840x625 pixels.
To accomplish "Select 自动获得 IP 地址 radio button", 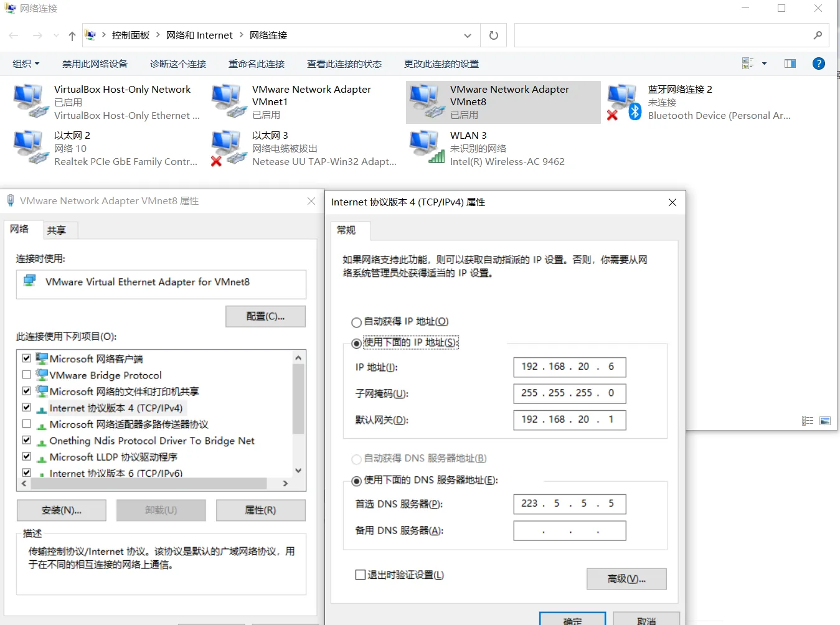I will point(356,322).
